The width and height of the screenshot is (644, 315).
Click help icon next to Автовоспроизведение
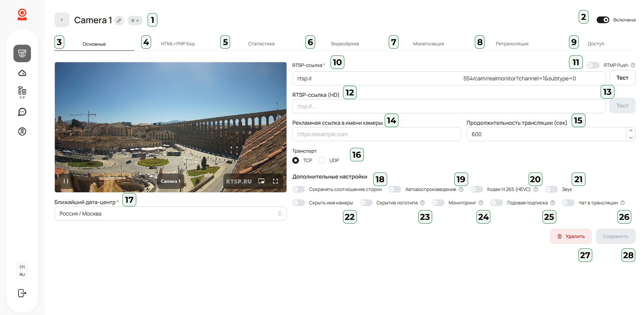coord(461,189)
